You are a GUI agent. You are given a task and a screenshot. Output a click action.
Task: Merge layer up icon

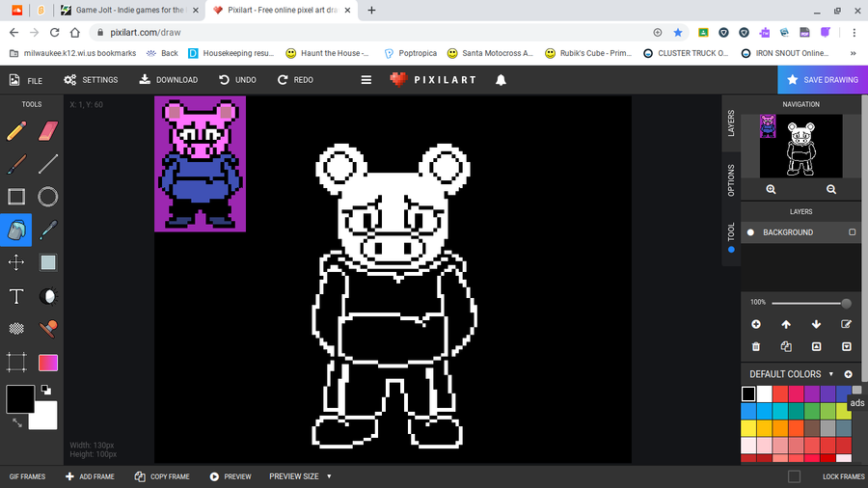(x=816, y=346)
